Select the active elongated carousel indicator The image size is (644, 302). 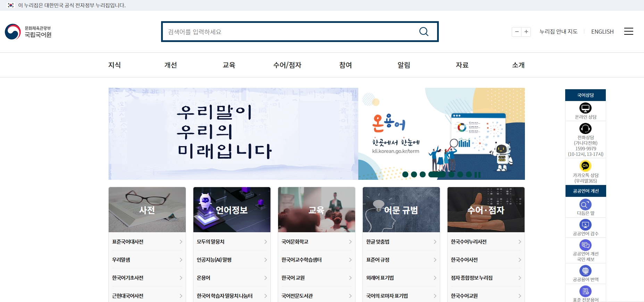click(x=437, y=174)
